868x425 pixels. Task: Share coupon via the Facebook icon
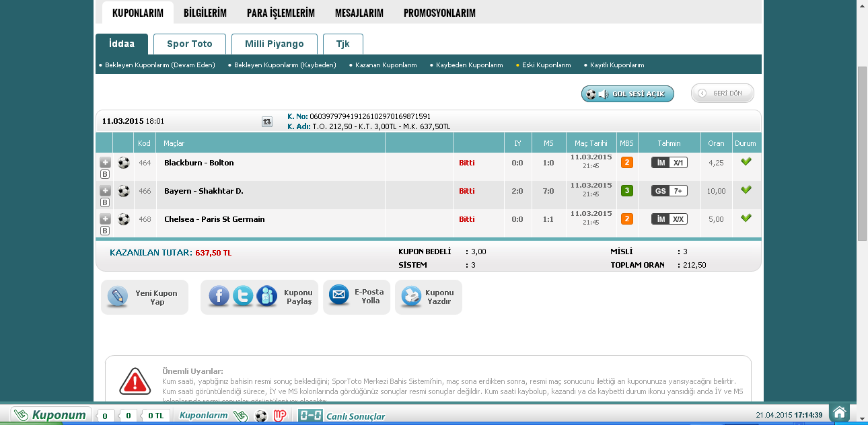point(219,296)
